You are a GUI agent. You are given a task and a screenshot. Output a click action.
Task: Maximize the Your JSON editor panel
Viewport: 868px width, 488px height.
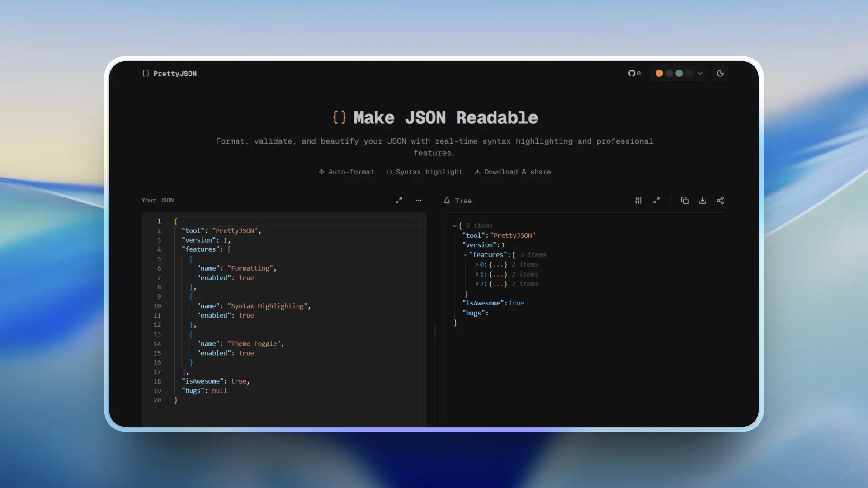[399, 200]
